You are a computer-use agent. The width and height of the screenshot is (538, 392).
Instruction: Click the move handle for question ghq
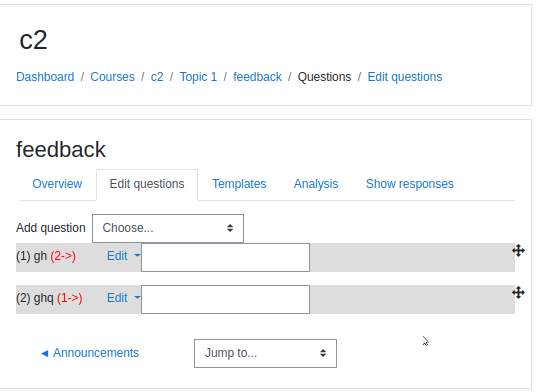518,292
